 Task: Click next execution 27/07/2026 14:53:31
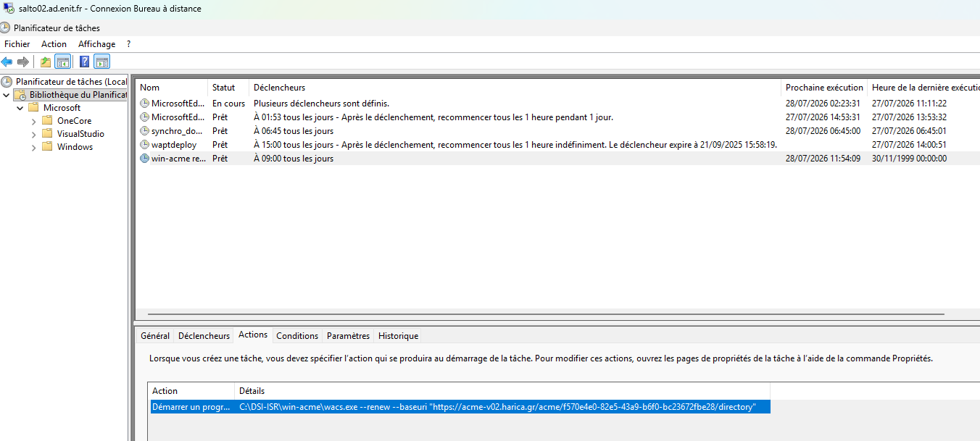[823, 117]
